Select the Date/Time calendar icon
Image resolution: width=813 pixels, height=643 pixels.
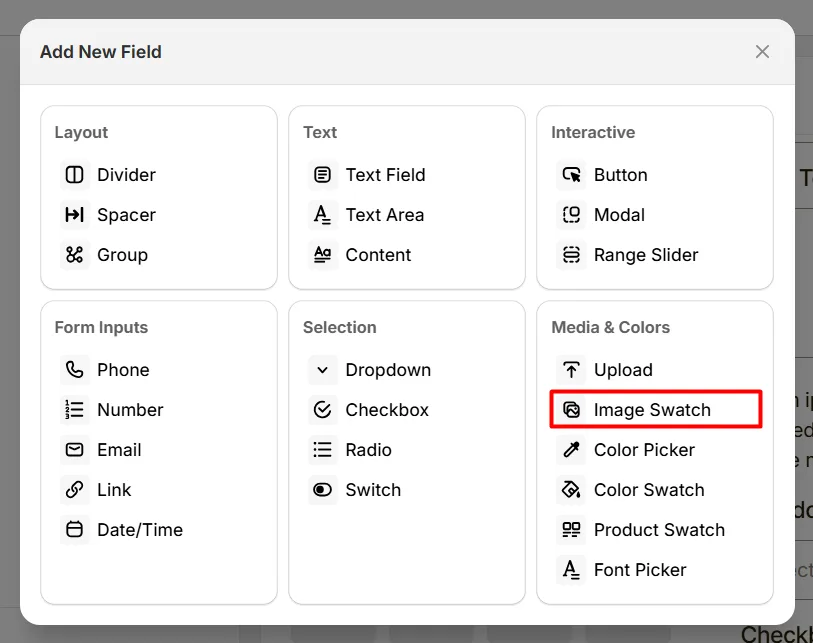[74, 529]
